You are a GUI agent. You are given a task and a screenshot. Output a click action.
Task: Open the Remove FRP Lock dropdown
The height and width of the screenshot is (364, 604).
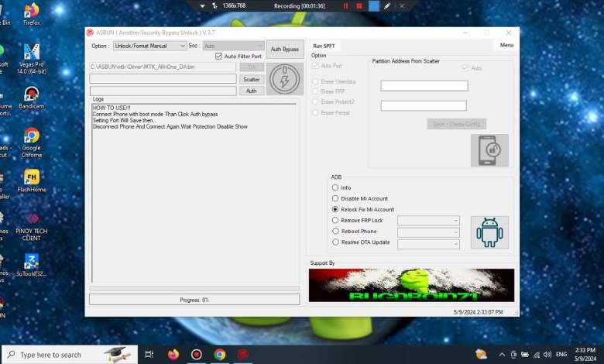click(x=428, y=221)
